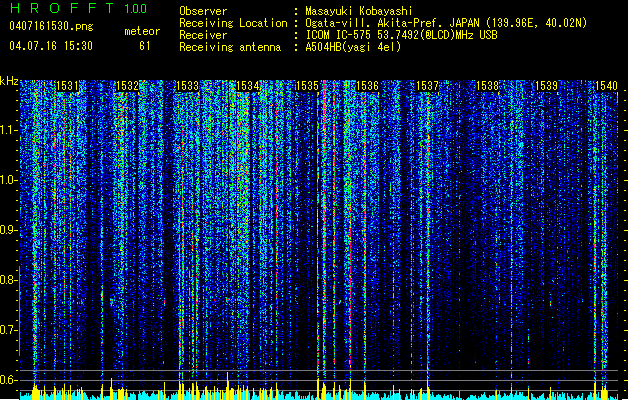
Task: Click the 1539 time marker
Action: pyautogui.click(x=547, y=86)
